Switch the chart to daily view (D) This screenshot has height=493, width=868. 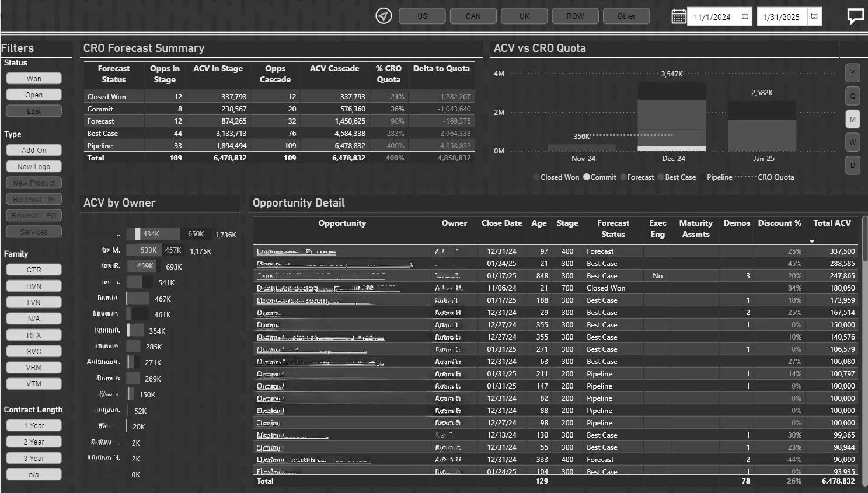pyautogui.click(x=853, y=165)
